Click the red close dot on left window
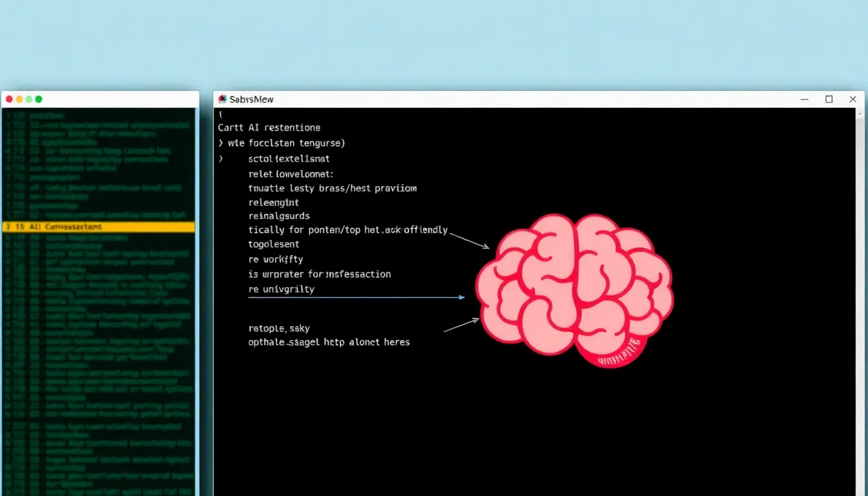 click(x=9, y=99)
